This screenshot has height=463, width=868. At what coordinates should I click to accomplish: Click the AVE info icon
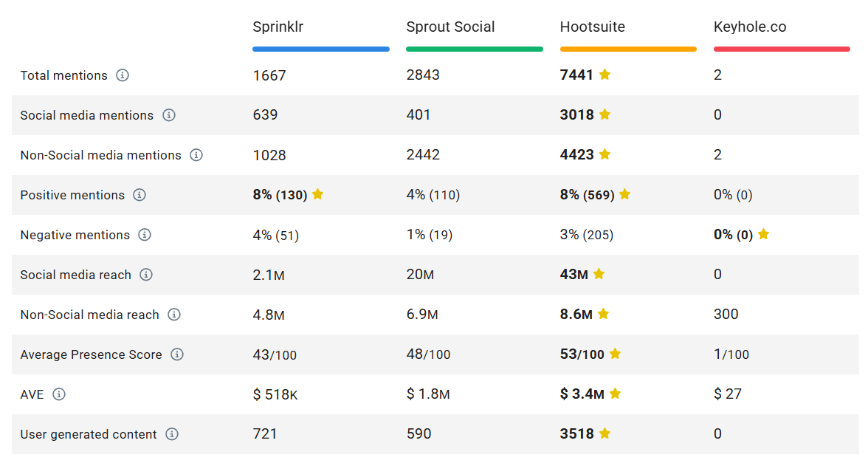pyautogui.click(x=58, y=394)
